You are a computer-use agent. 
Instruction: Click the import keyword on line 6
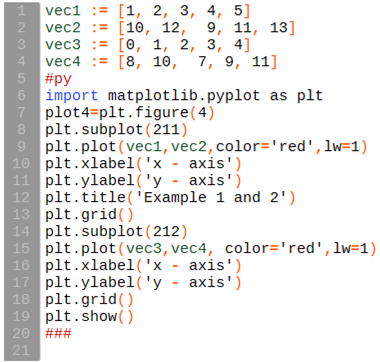(x=72, y=96)
